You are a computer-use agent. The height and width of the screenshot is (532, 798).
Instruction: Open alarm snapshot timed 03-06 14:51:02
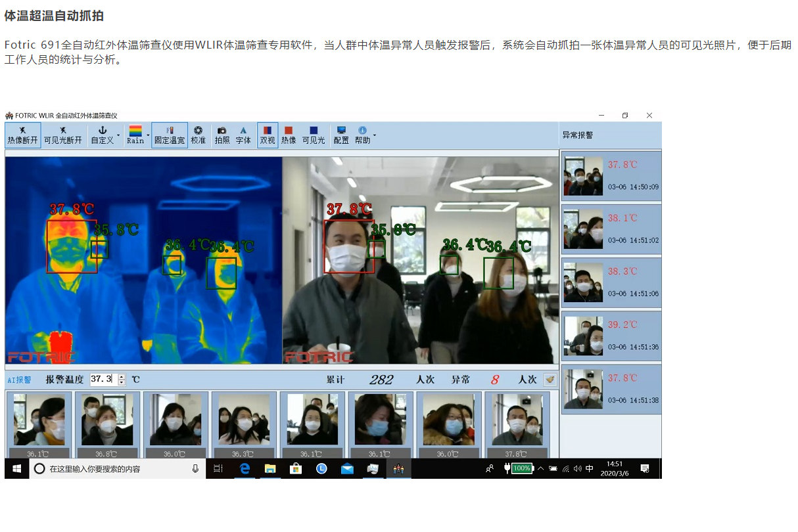pyautogui.click(x=611, y=229)
